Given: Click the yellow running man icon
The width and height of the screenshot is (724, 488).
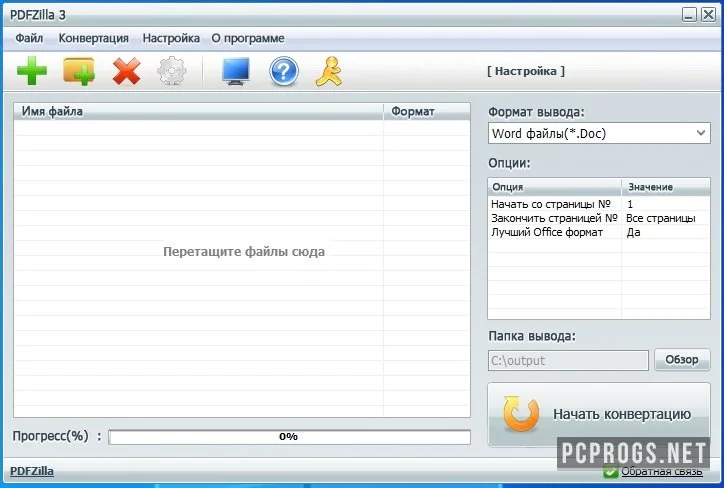Looking at the screenshot, I should pyautogui.click(x=329, y=71).
